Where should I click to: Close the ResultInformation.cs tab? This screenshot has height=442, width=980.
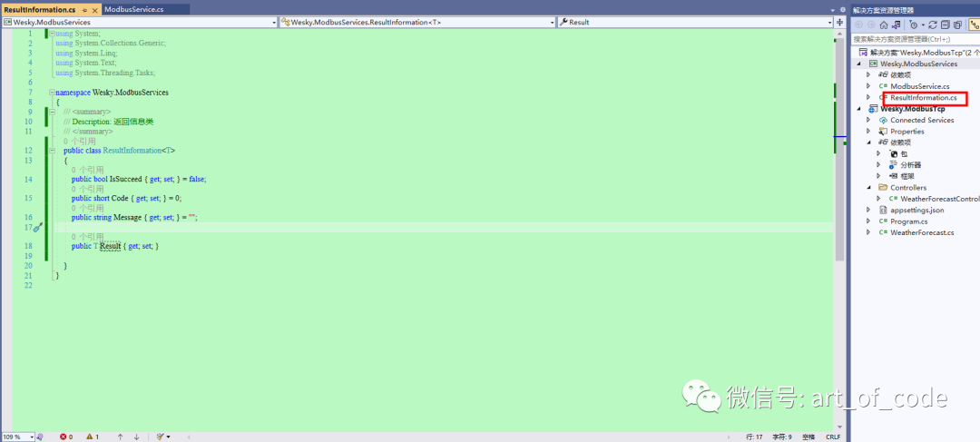(95, 11)
